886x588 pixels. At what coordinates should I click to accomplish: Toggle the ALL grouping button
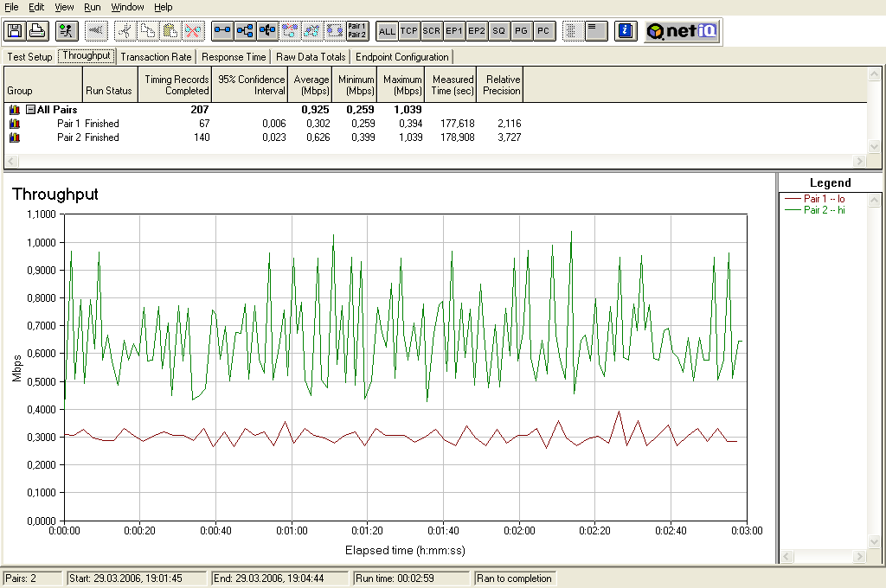(387, 31)
